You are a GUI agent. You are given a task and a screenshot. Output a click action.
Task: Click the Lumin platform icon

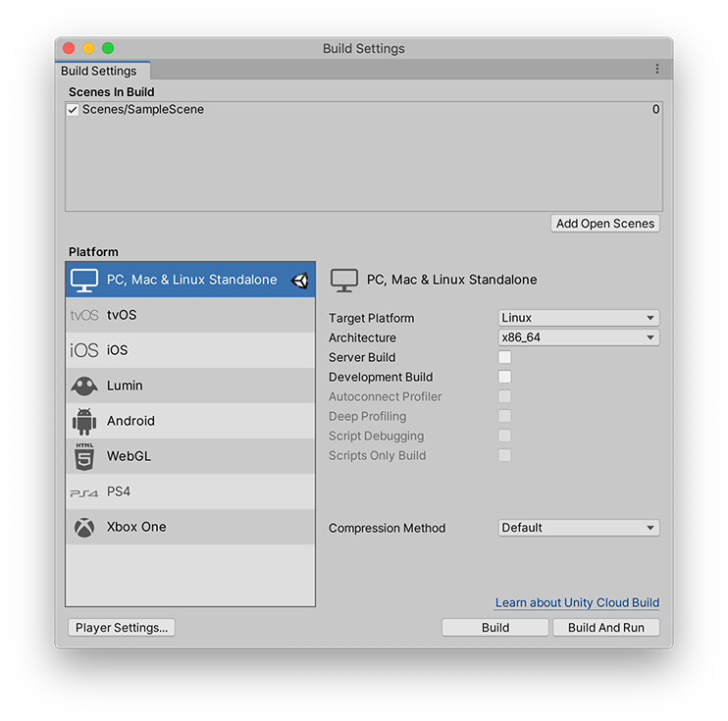pos(84,386)
